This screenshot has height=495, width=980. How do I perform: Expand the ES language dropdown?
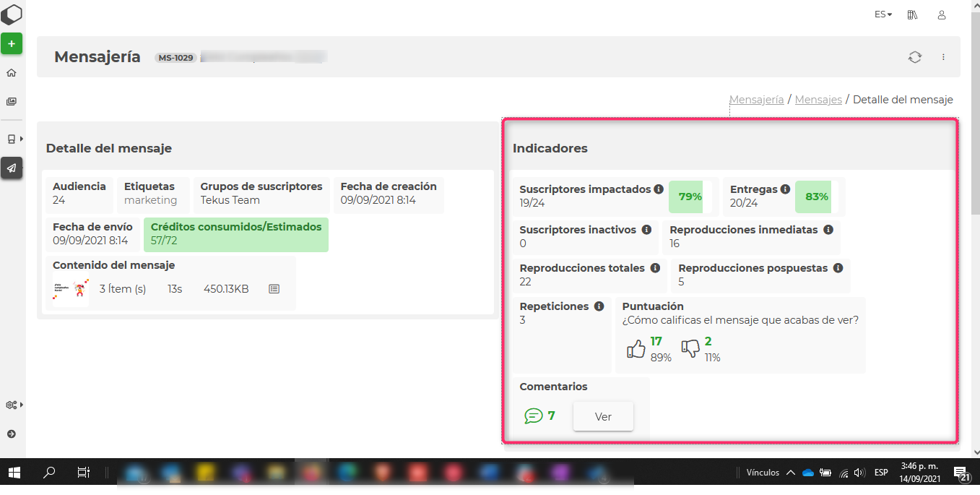(883, 14)
